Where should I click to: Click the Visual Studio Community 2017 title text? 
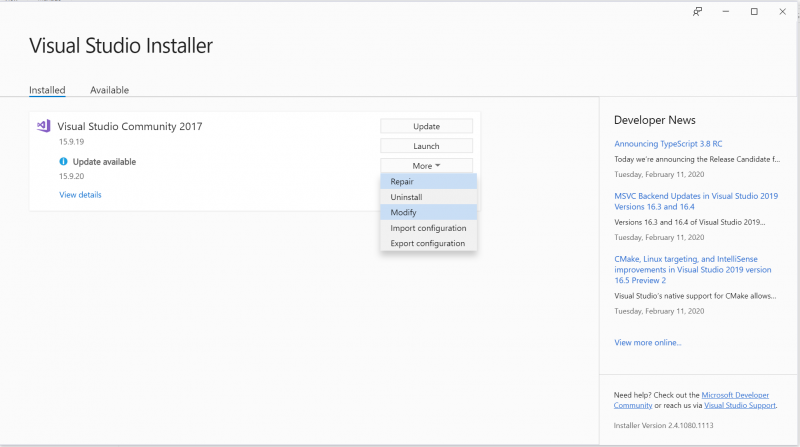tap(130, 126)
